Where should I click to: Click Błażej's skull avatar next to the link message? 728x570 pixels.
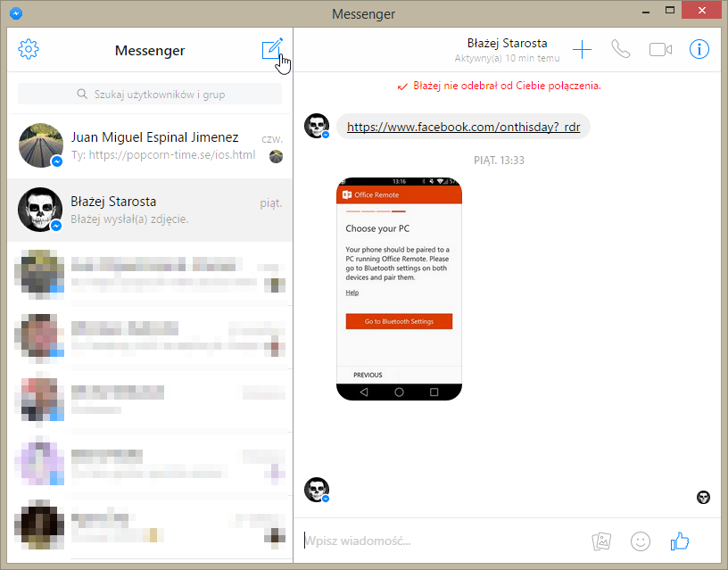(x=317, y=126)
